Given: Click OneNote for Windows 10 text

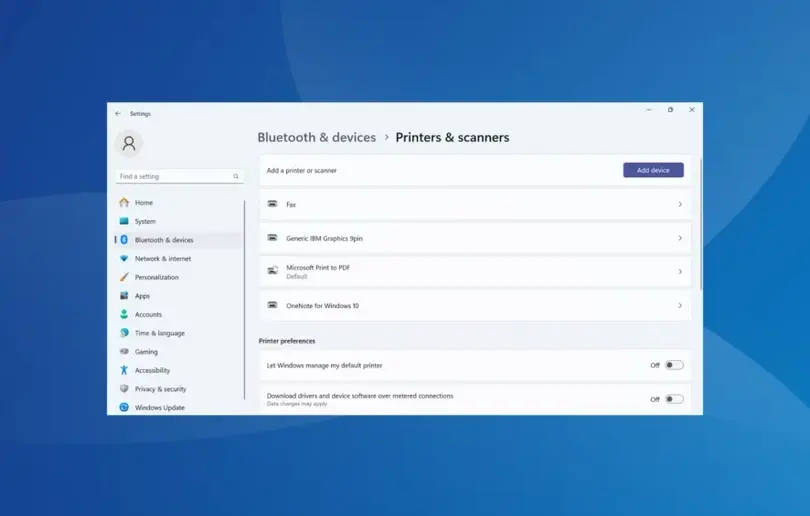Looking at the screenshot, I should (x=322, y=306).
